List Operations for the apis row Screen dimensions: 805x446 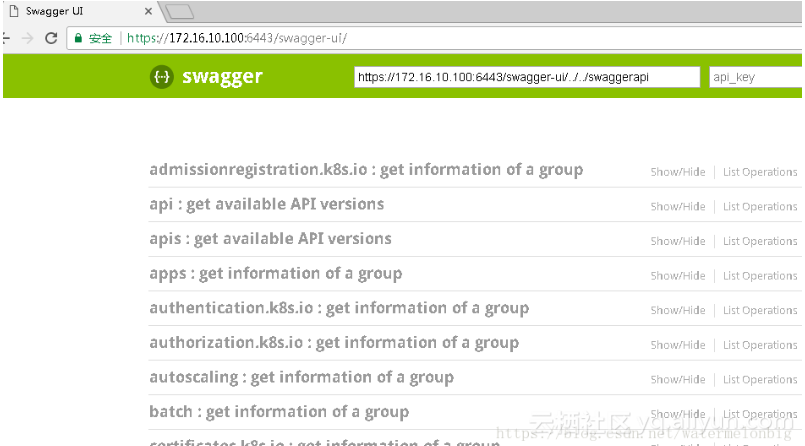[760, 241]
